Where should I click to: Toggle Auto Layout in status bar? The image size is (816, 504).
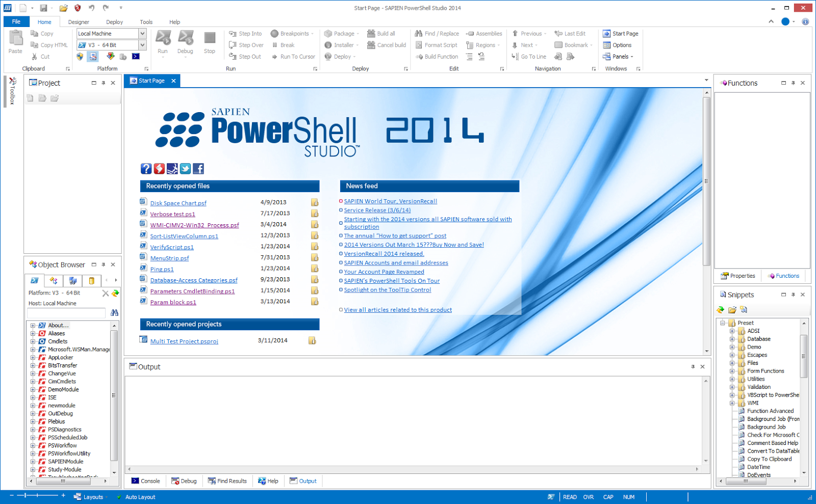point(136,497)
